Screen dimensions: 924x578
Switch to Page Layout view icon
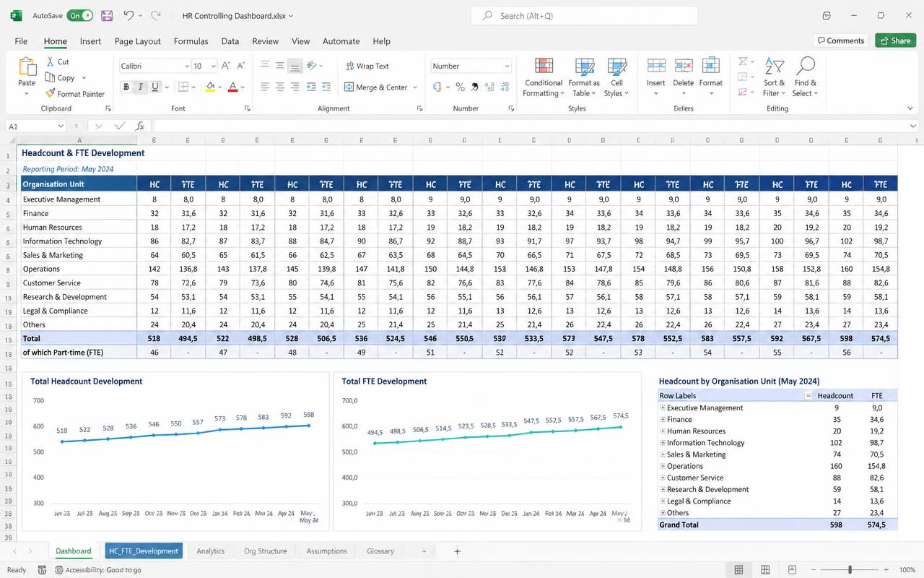pyautogui.click(x=765, y=569)
